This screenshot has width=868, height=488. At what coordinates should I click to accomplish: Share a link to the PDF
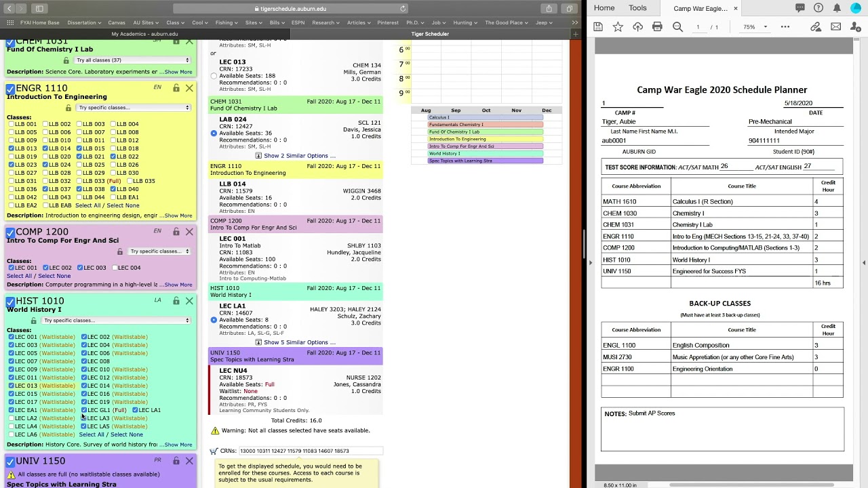(816, 27)
